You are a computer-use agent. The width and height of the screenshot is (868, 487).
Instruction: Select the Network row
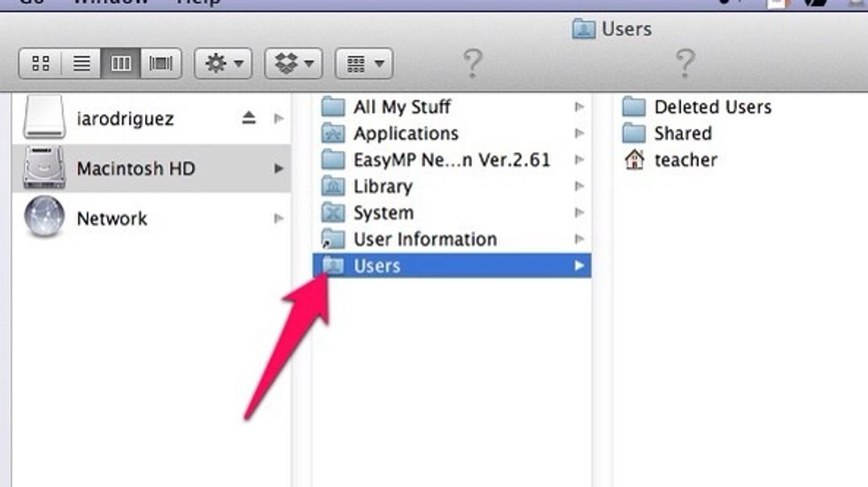(151, 219)
